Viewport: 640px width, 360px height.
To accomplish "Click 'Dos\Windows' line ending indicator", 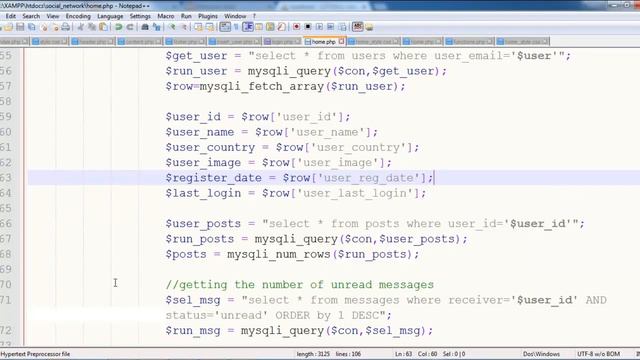I will click(541, 354).
